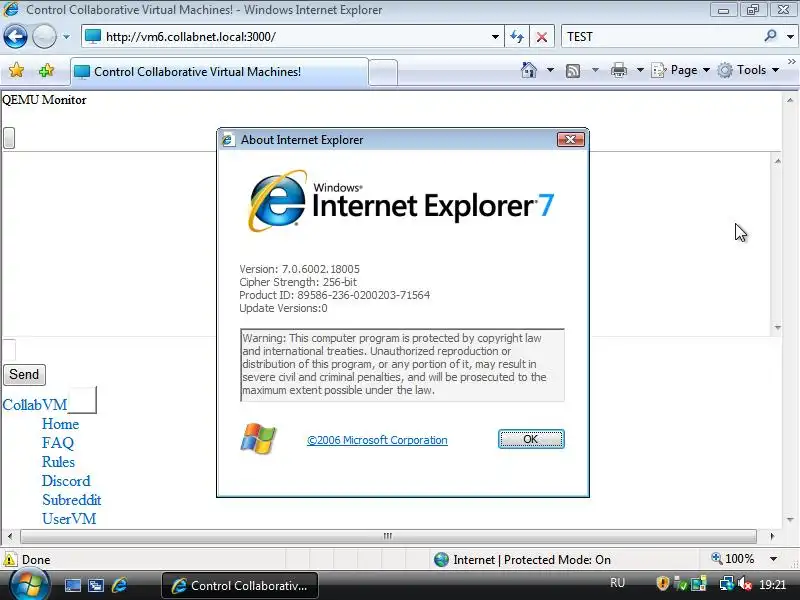Click the 19:21 taskbar clock
800x600 pixels.
[x=772, y=584]
